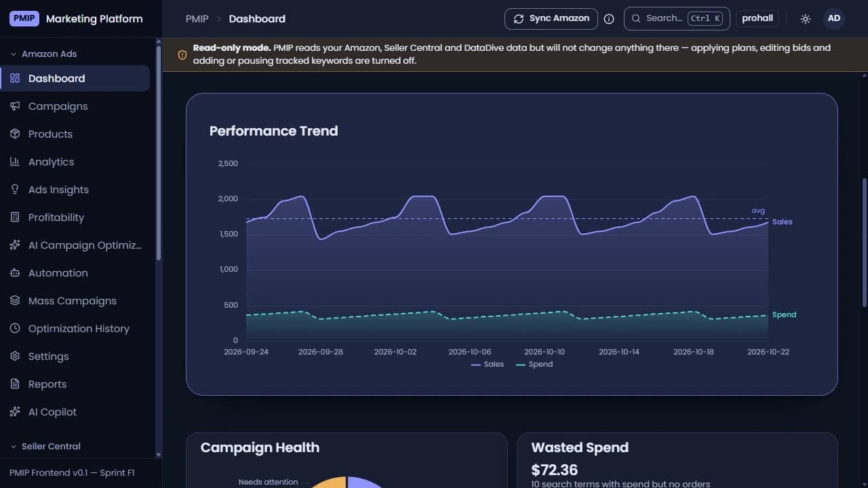Click the Campaign Health card title
The height and width of the screenshot is (488, 868).
(x=260, y=447)
